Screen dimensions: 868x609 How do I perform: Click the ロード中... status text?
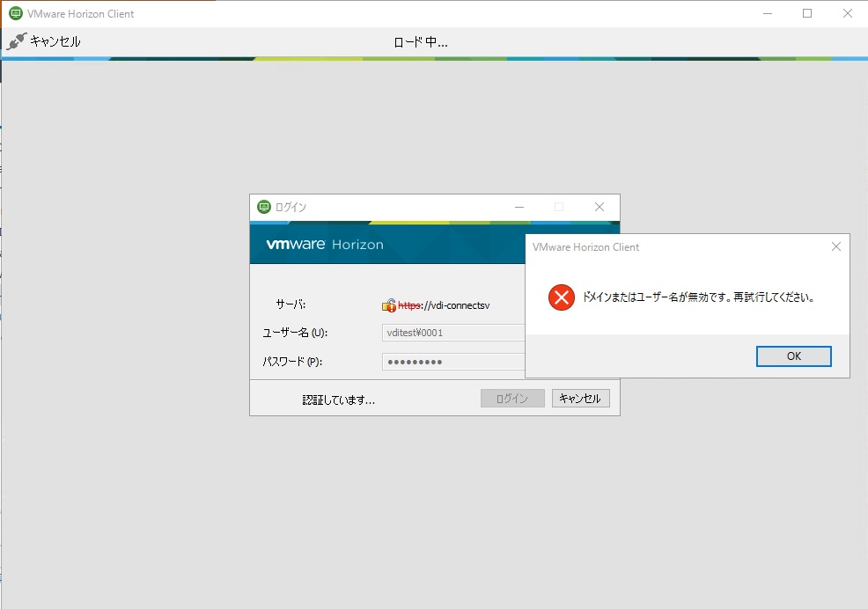[421, 42]
